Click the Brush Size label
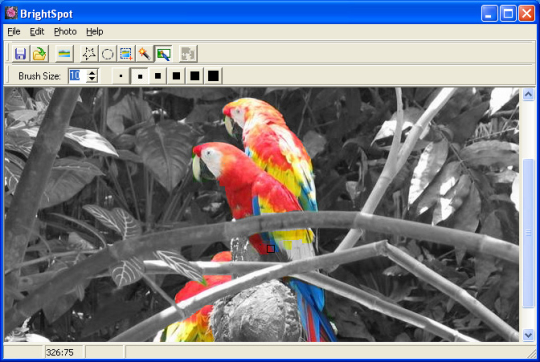This screenshot has width=540, height=362. (39, 76)
